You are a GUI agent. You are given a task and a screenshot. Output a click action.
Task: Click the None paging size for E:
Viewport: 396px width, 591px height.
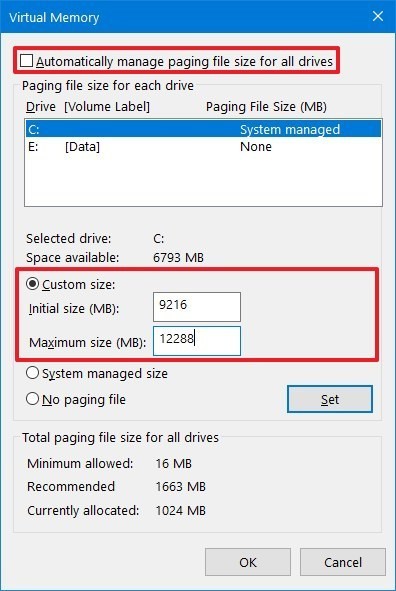tap(255, 146)
